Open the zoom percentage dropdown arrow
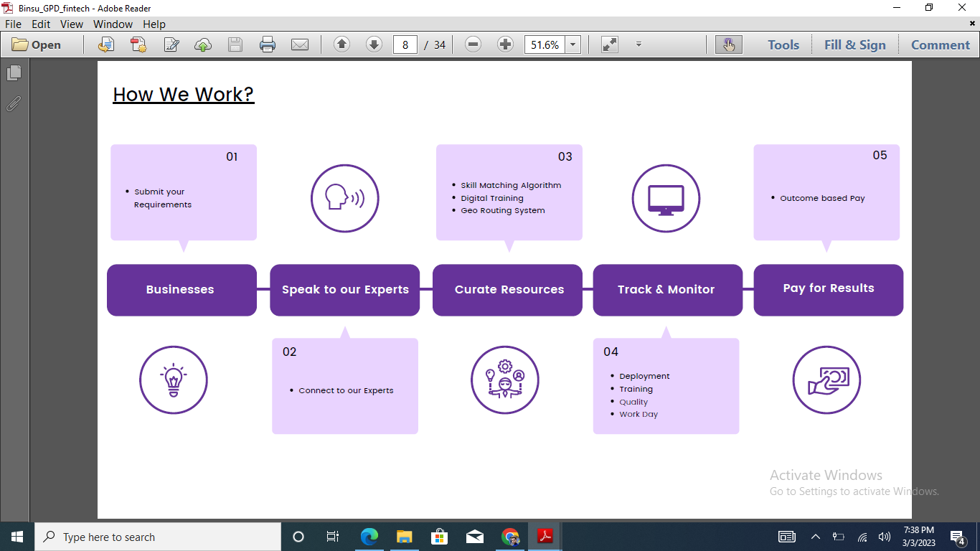This screenshot has width=980, height=551. pyautogui.click(x=573, y=44)
